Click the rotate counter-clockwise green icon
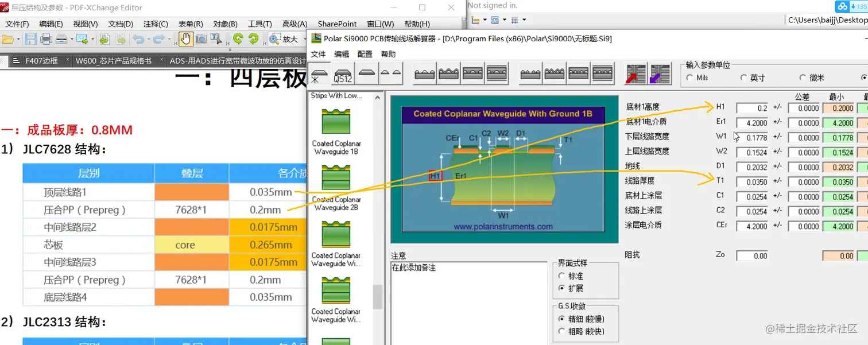Viewport: 868px width, 345px height. [x=238, y=39]
